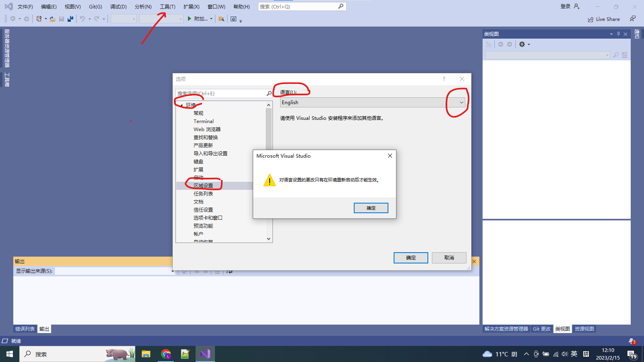The image size is (644, 362).
Task: Click the main 搜索 (Ctrl+Q) search box
Action: 302,6
